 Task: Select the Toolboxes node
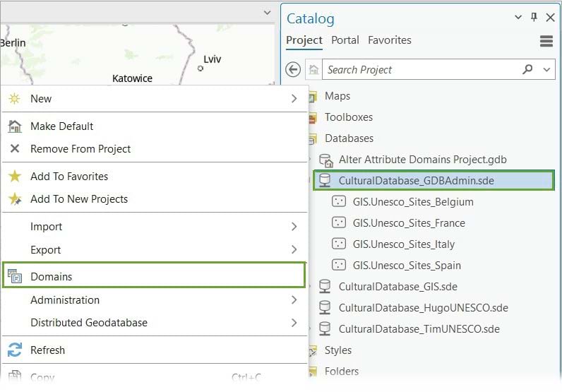click(348, 117)
